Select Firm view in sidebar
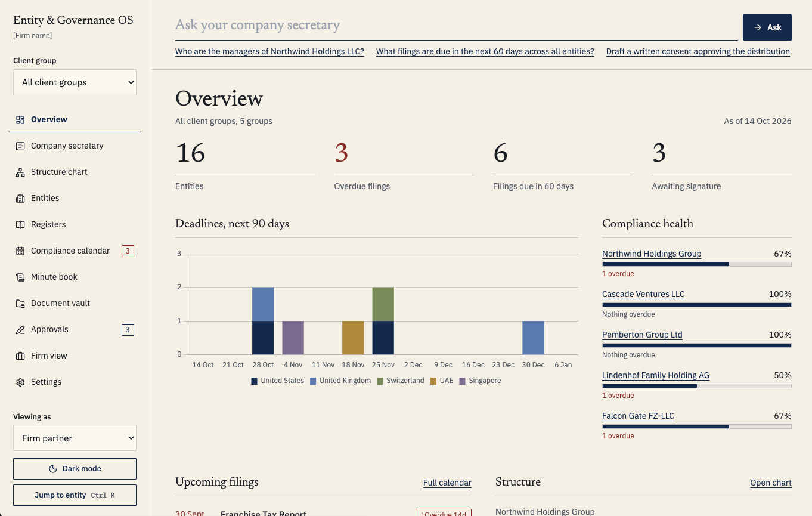 pos(75,356)
